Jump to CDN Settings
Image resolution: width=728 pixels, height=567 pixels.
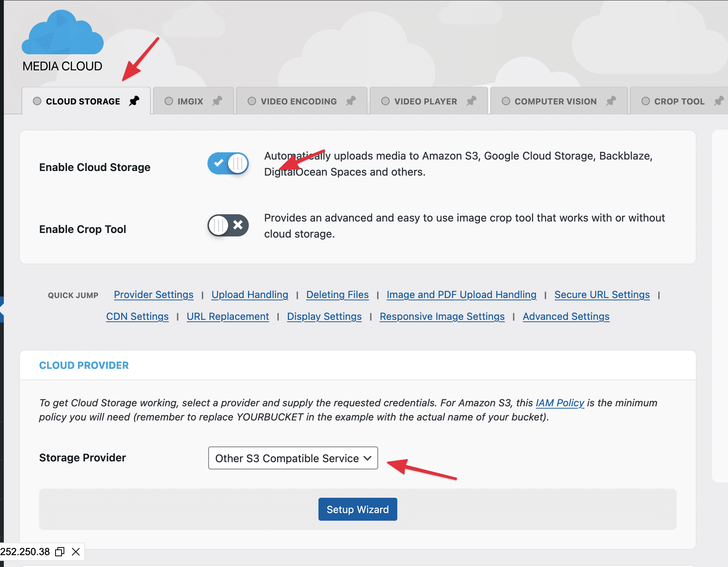click(137, 316)
